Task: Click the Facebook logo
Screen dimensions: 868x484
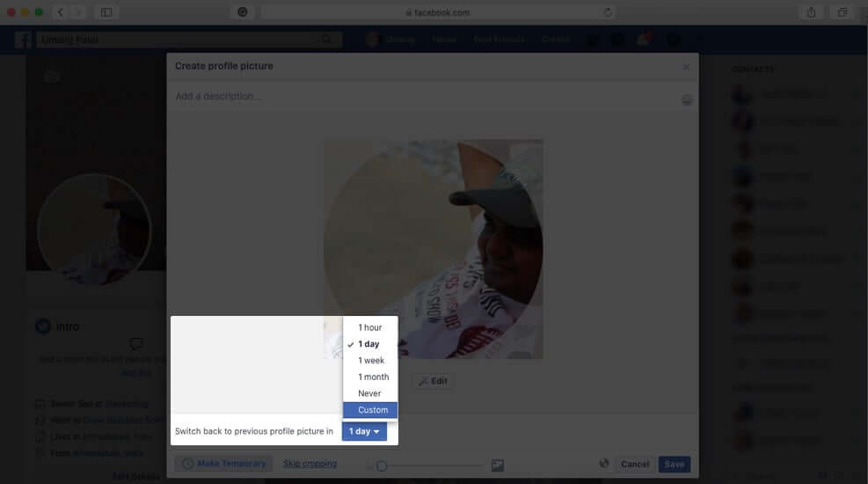Action: [x=23, y=40]
